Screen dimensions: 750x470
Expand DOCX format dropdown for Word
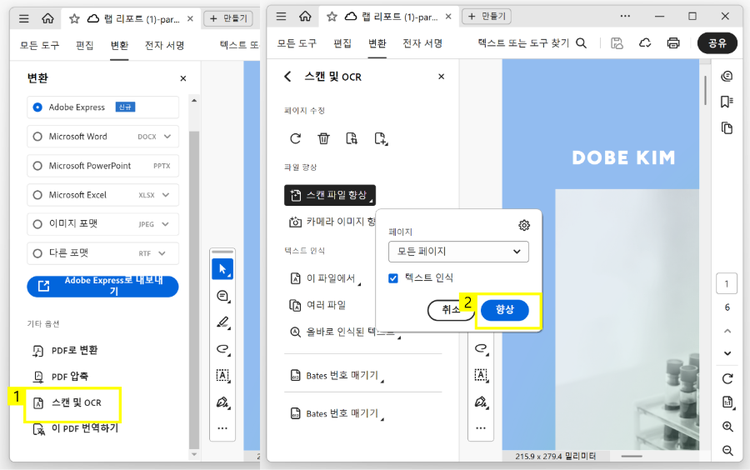[x=167, y=136]
